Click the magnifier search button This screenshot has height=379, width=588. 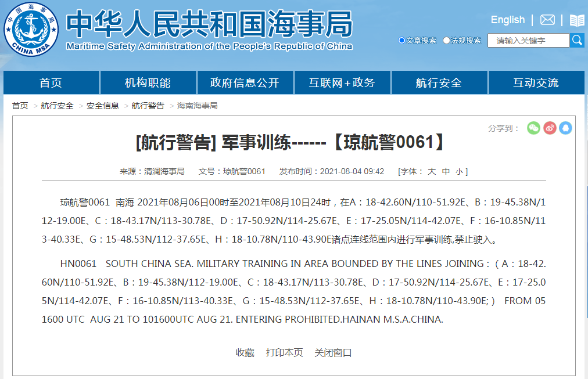click(577, 40)
